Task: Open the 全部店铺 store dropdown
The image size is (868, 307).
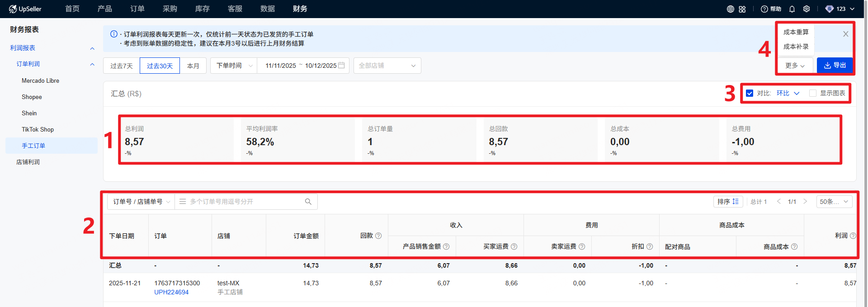Action: (x=387, y=66)
